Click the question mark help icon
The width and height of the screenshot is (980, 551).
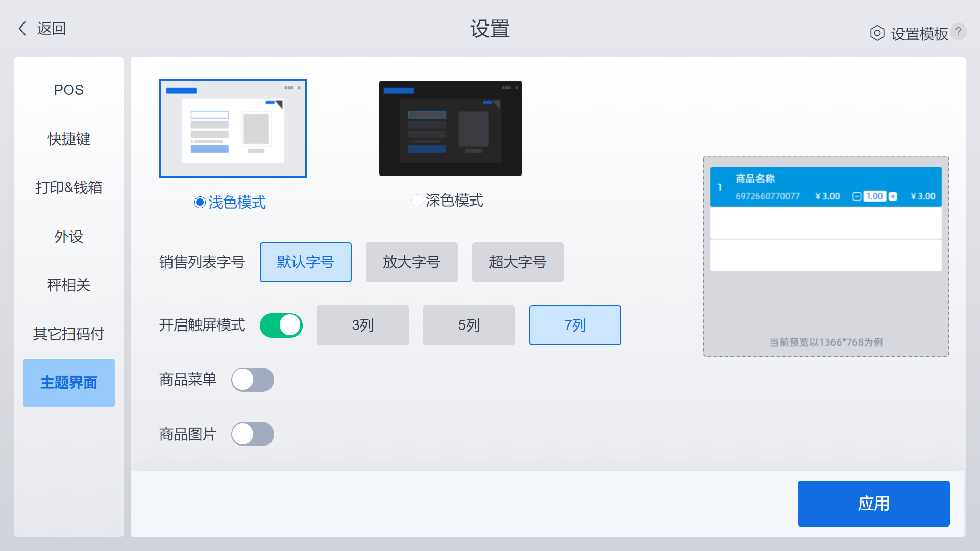coord(958,32)
